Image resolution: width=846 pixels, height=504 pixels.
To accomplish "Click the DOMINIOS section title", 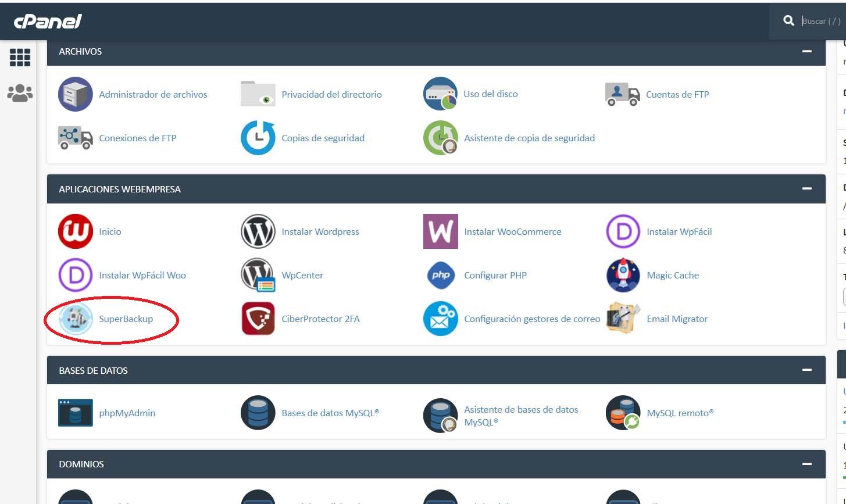I will coord(81,464).
